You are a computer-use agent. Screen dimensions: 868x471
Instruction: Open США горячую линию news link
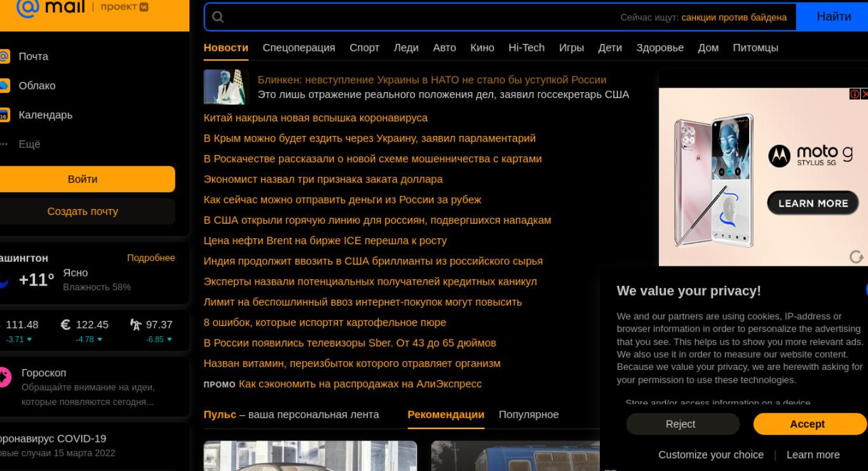pos(377,220)
